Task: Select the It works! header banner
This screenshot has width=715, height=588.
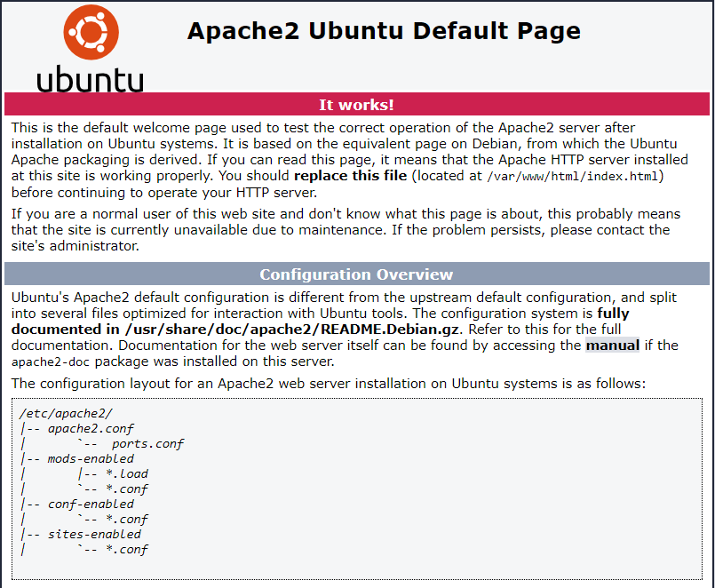Action: 357,104
